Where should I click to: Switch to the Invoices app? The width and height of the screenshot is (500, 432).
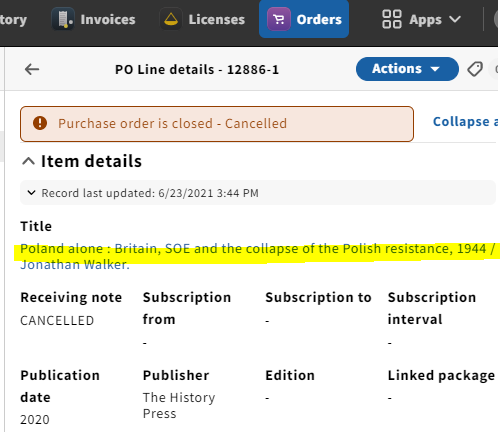pos(94,19)
